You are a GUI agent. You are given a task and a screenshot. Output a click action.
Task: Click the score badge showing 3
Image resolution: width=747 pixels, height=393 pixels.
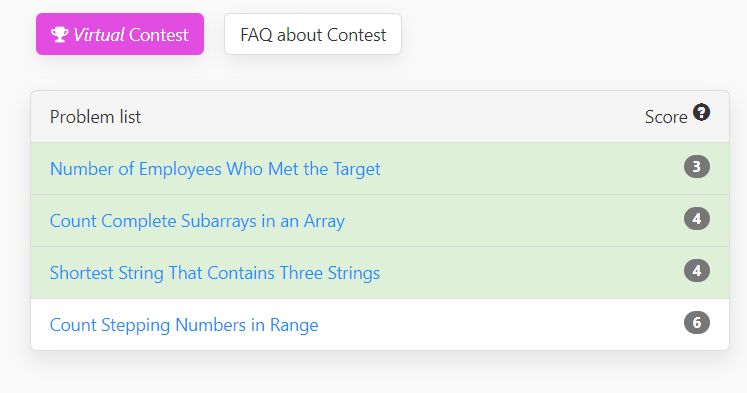[x=697, y=167]
